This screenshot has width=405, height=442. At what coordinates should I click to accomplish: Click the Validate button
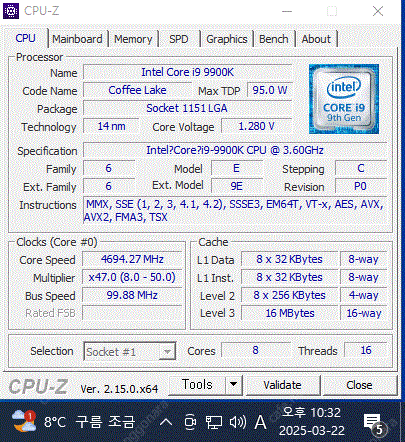(282, 385)
